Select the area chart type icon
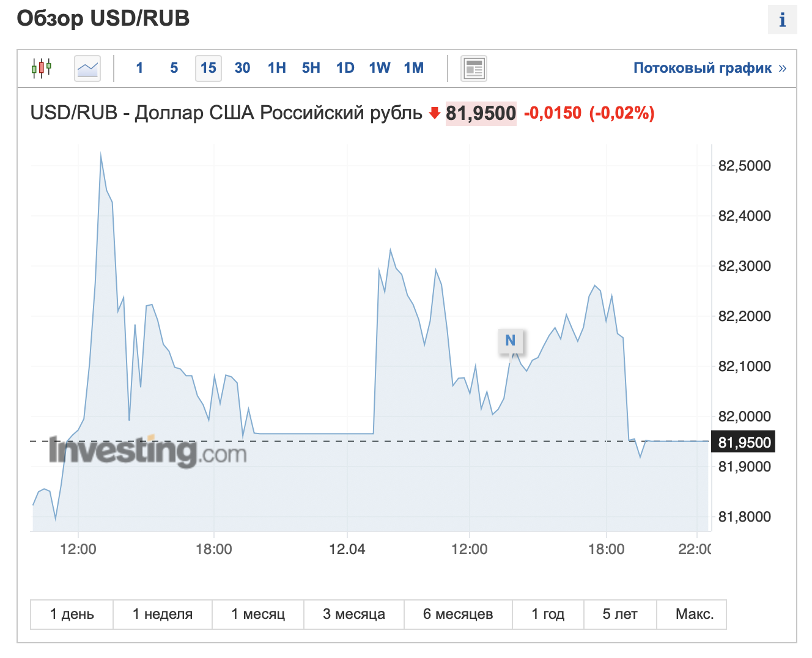Viewport: 812px width, 658px height. coord(87,68)
